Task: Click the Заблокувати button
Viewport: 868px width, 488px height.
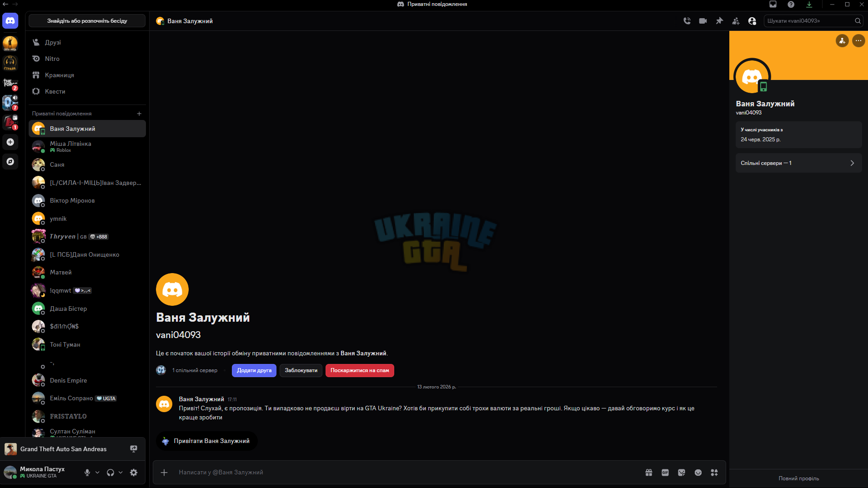Action: point(301,370)
